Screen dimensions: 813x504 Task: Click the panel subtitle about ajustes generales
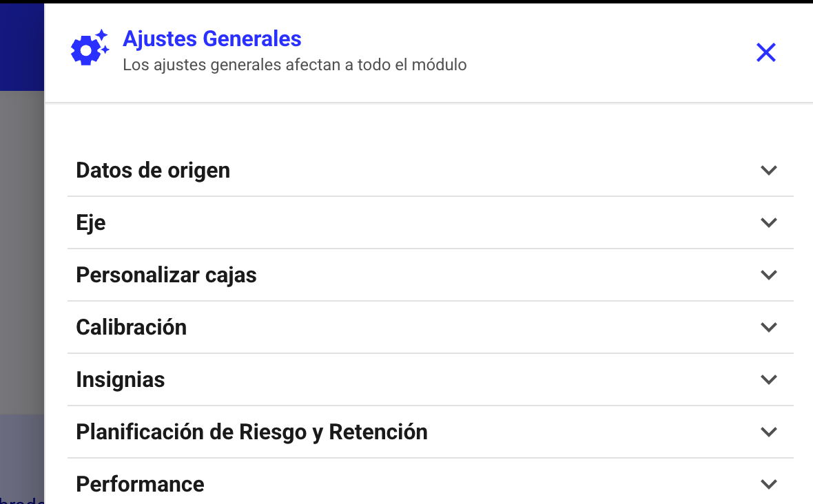(x=294, y=65)
